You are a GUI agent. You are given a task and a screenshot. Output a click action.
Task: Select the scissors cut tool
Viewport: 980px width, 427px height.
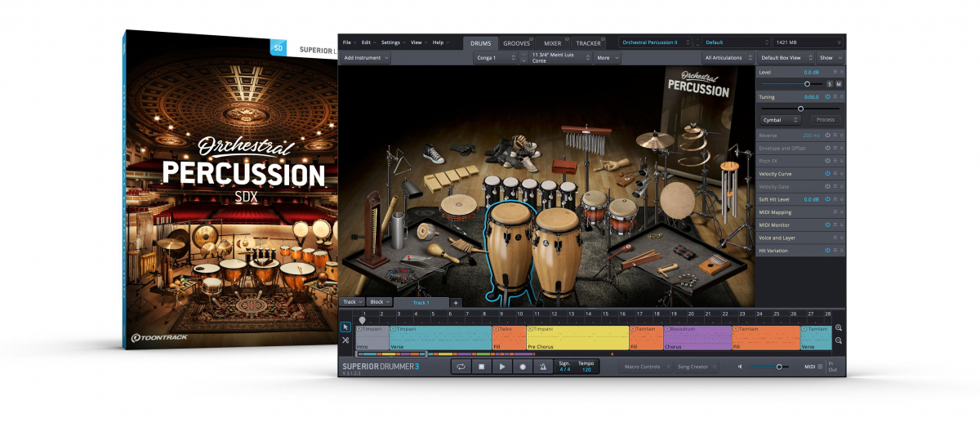point(345,340)
